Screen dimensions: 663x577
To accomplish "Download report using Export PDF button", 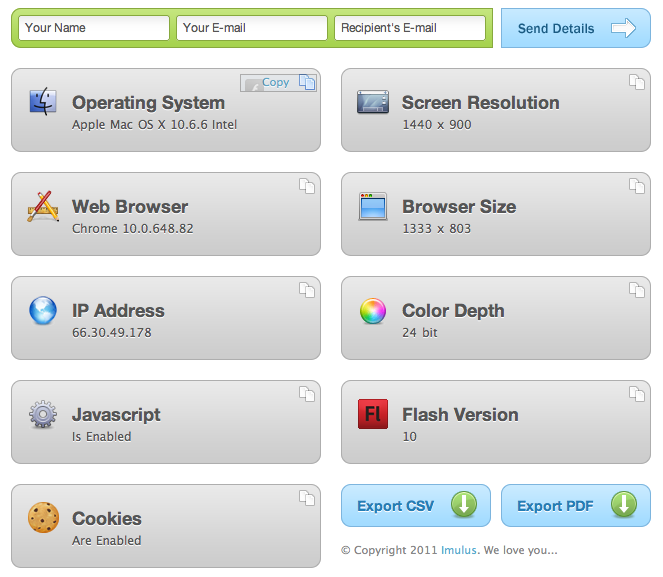I will (x=575, y=506).
